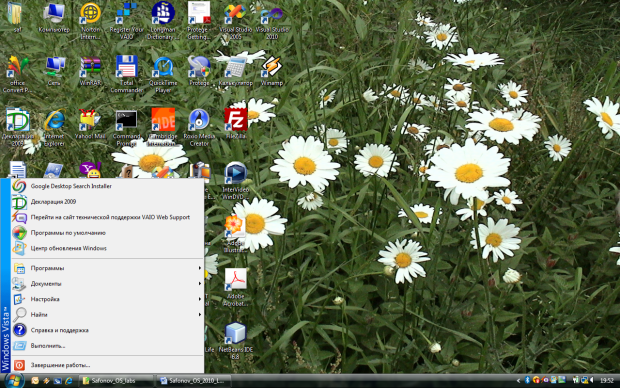Open the Calculator (Калькулятор) desktop shortcut
Screen dimensions: 620x388
235,70
